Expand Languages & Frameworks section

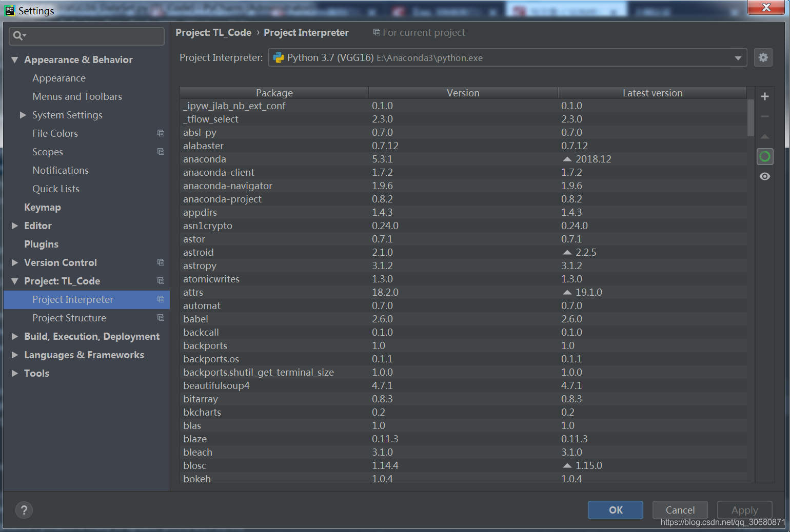pyautogui.click(x=15, y=355)
